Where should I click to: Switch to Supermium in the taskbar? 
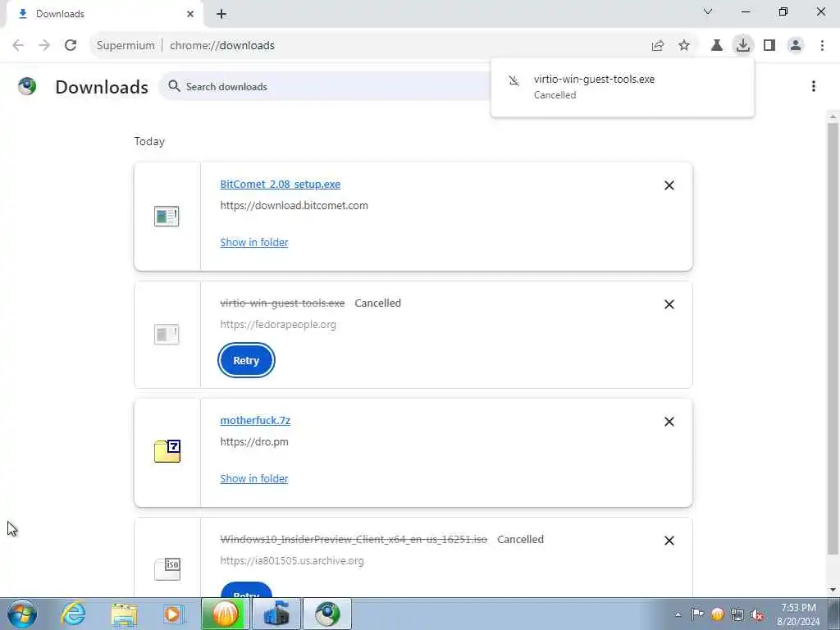pos(328,614)
